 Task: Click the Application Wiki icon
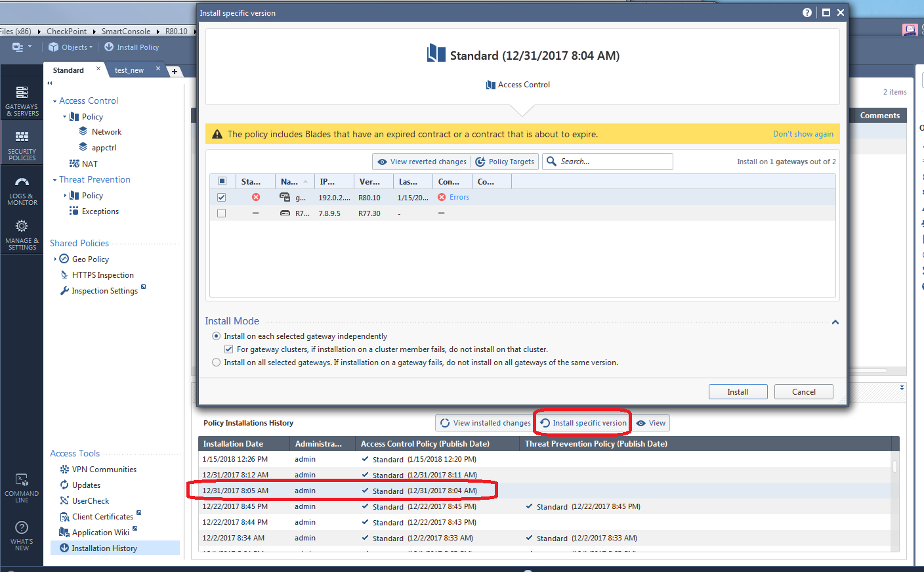(64, 532)
